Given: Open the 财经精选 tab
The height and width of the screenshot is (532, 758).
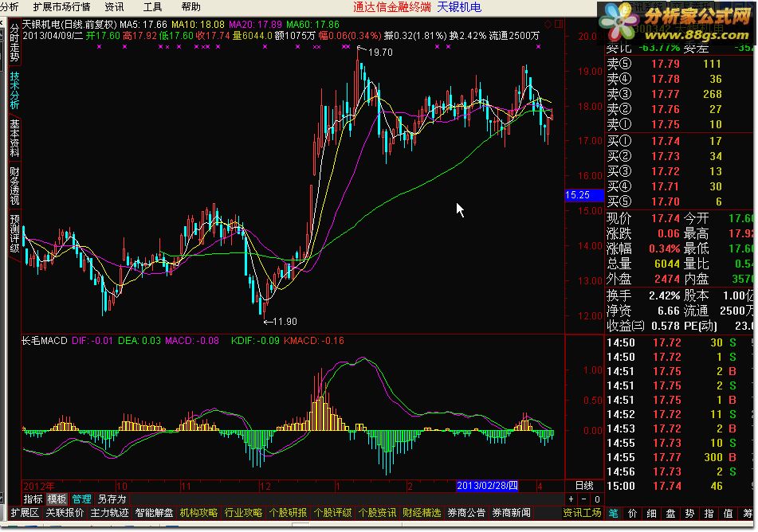Looking at the screenshot, I should coord(422,513).
